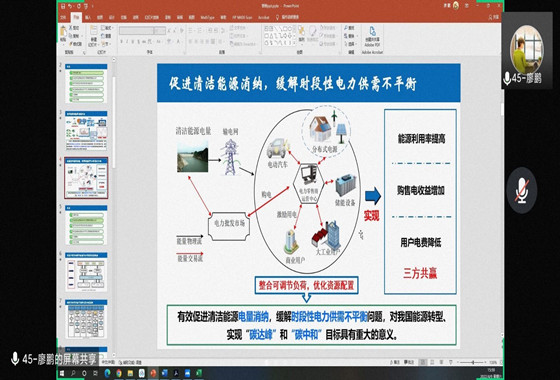Click the Paste clipboard icon in the ribbon
This screenshot has width=560, height=380.
63,35
